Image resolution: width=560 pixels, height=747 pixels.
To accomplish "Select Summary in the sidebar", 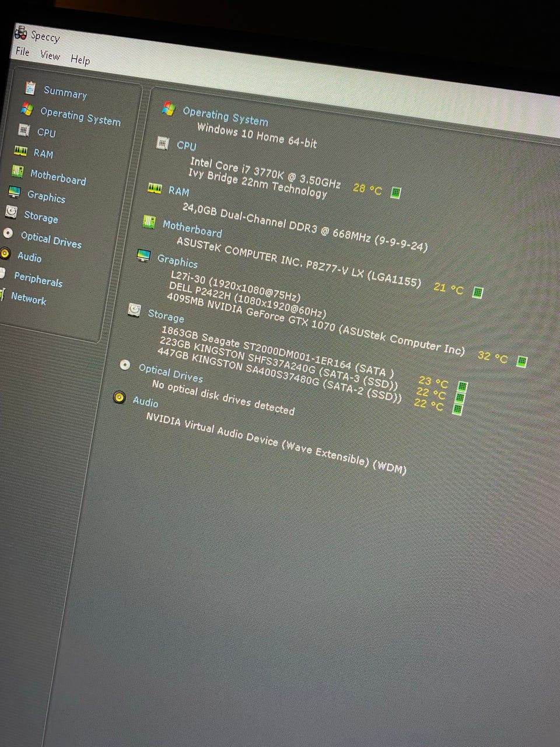I will pos(65,92).
